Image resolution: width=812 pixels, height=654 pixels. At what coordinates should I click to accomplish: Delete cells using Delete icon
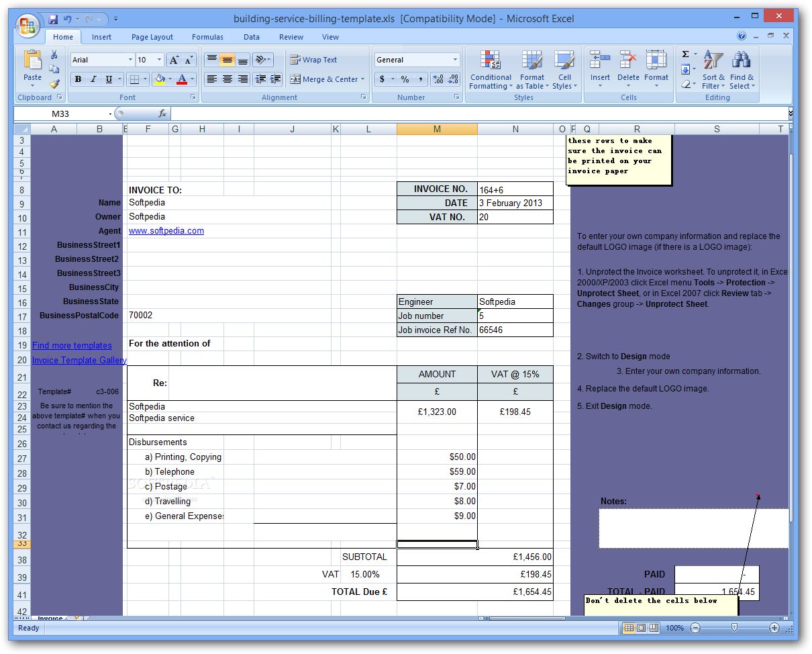(x=628, y=60)
